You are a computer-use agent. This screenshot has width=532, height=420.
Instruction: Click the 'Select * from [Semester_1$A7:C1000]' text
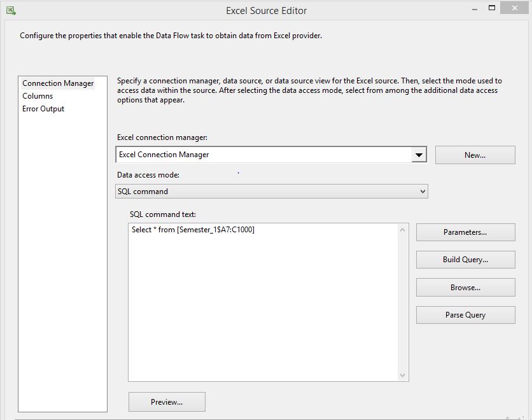(193, 230)
